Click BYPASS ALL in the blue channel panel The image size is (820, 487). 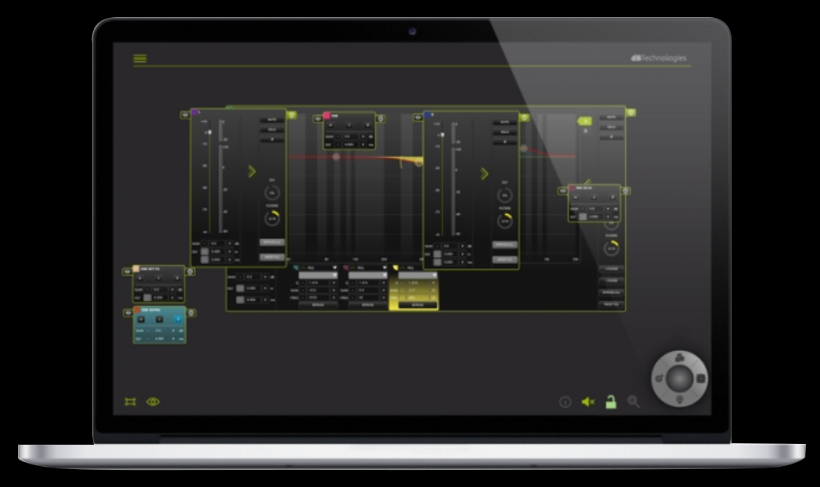[x=505, y=245]
